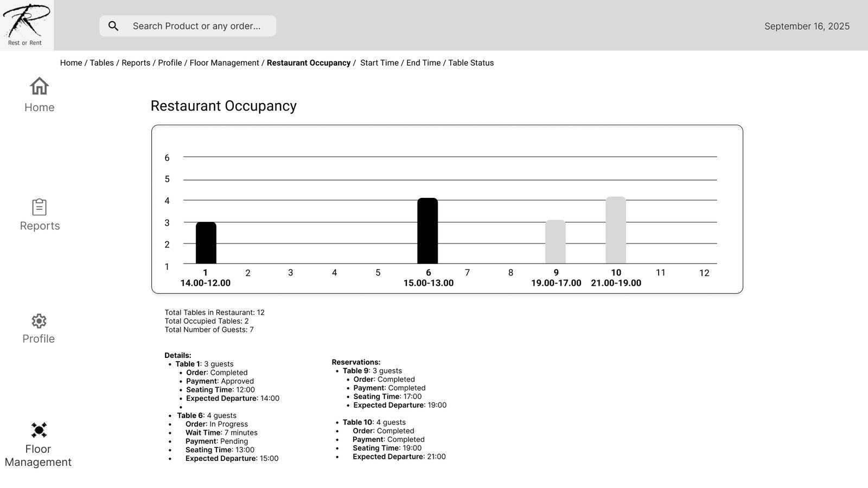Screen dimensions: 868x488
Task: Open Table Status in breadcrumb
Action: pyautogui.click(x=471, y=63)
